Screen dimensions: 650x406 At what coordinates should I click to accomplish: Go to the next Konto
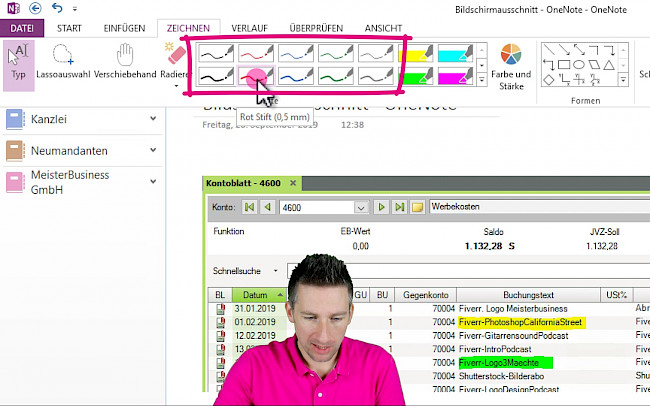pos(381,207)
